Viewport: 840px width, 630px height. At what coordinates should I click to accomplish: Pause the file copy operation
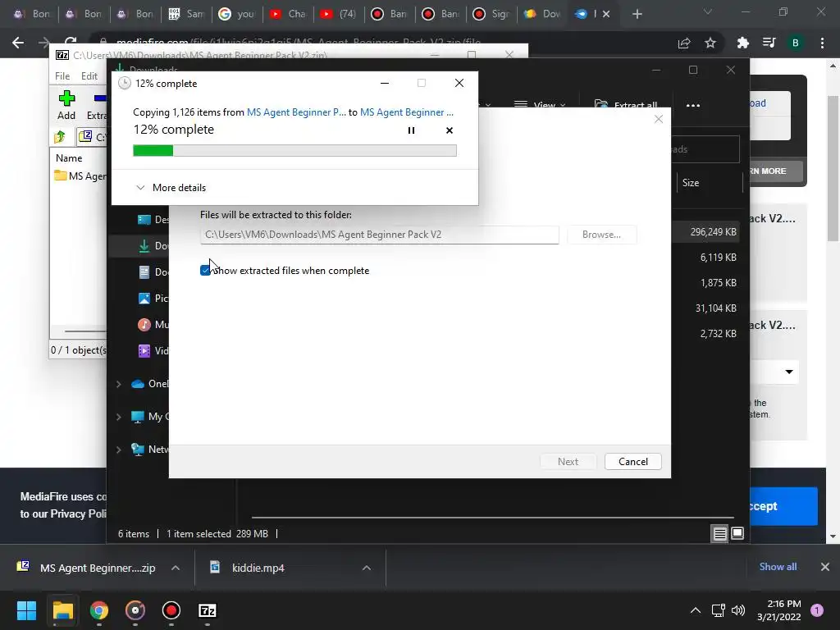pyautogui.click(x=411, y=130)
